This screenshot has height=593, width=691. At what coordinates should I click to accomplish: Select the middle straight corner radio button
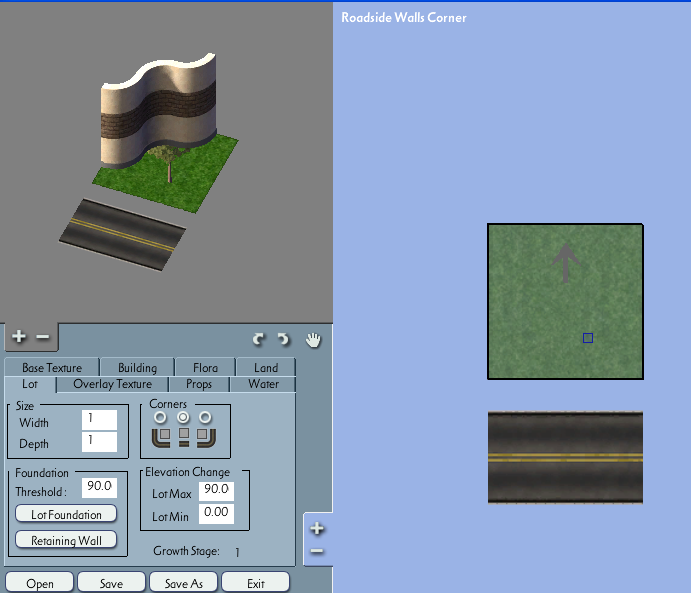click(x=183, y=417)
